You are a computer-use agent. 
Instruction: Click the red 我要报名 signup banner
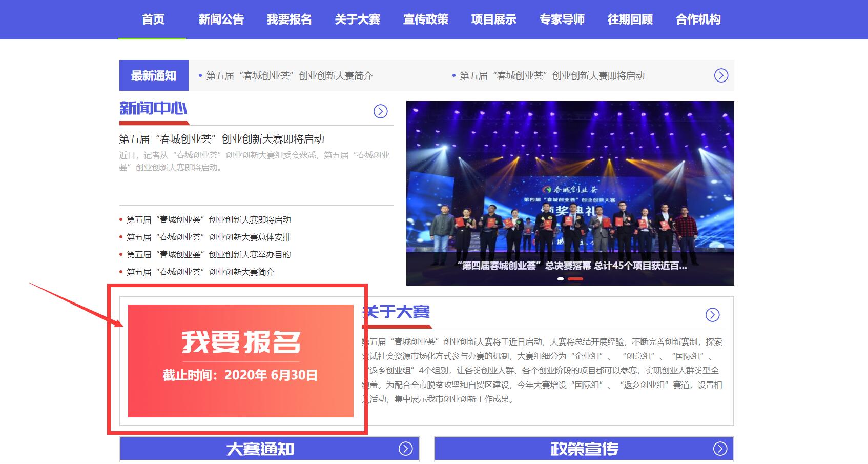[x=241, y=361]
